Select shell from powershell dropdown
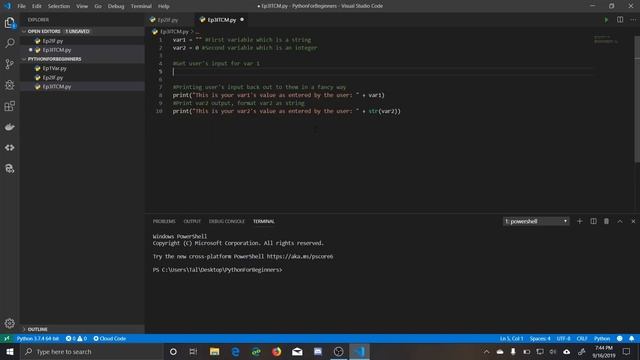Screen dimensions: 640x360 [536, 221]
